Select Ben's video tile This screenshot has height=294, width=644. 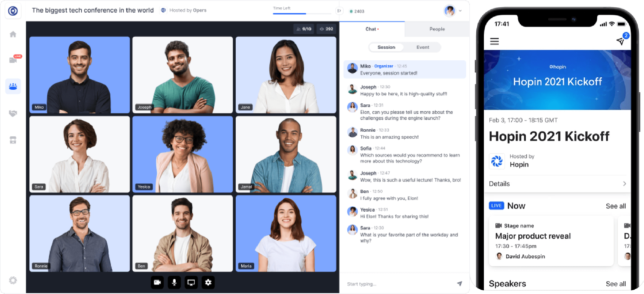tap(183, 234)
